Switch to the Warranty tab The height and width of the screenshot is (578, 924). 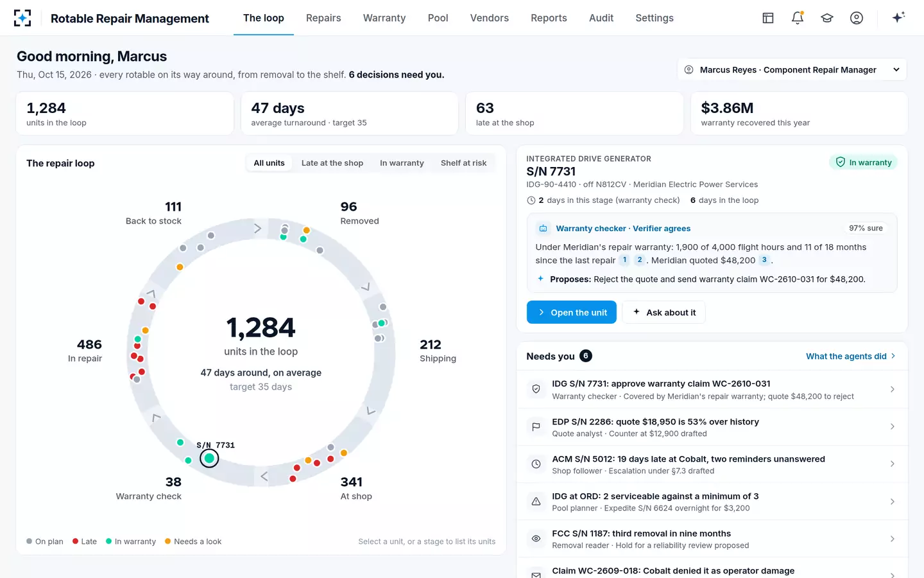(x=384, y=18)
